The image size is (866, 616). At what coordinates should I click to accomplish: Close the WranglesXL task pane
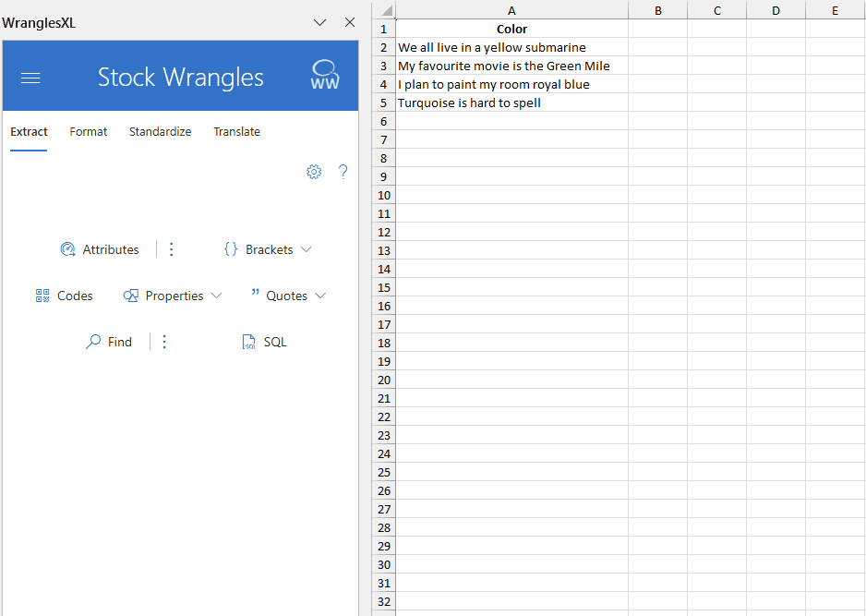coord(350,22)
